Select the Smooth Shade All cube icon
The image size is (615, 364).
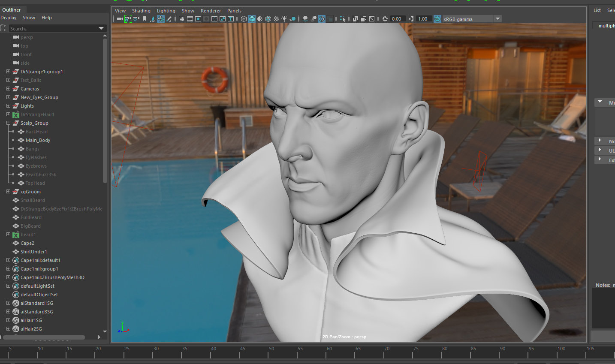pos(252,19)
